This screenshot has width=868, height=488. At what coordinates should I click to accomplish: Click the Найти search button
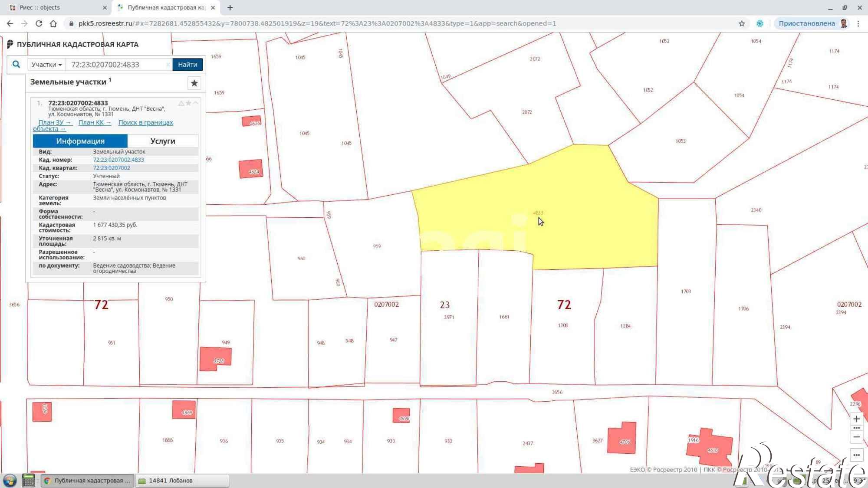pos(187,65)
